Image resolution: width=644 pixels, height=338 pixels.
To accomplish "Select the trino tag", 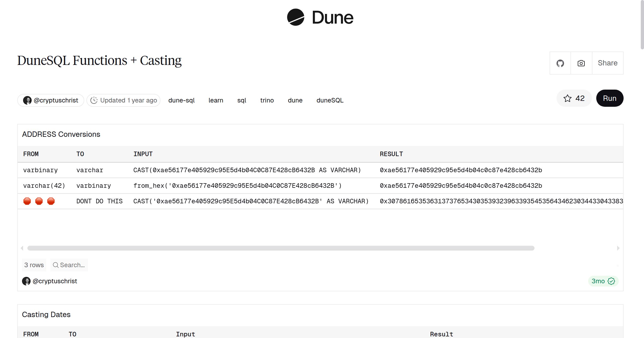I will pyautogui.click(x=267, y=100).
